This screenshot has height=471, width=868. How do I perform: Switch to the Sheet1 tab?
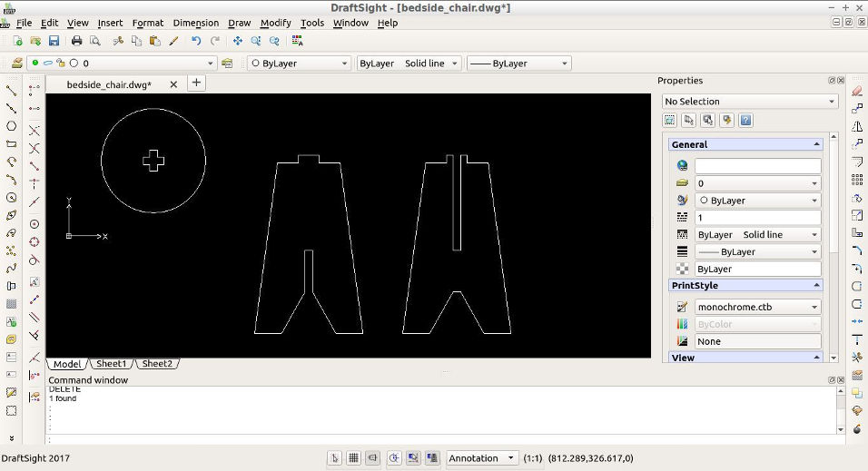click(x=112, y=364)
